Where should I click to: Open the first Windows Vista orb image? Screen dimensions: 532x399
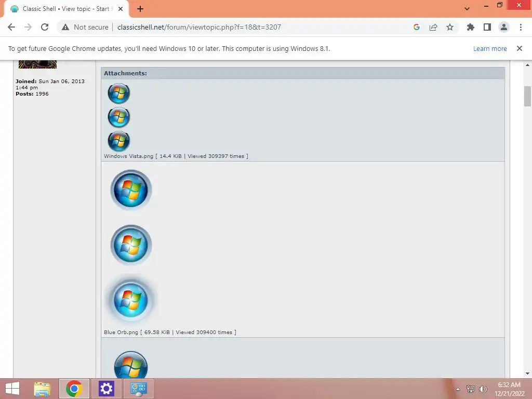coord(119,93)
